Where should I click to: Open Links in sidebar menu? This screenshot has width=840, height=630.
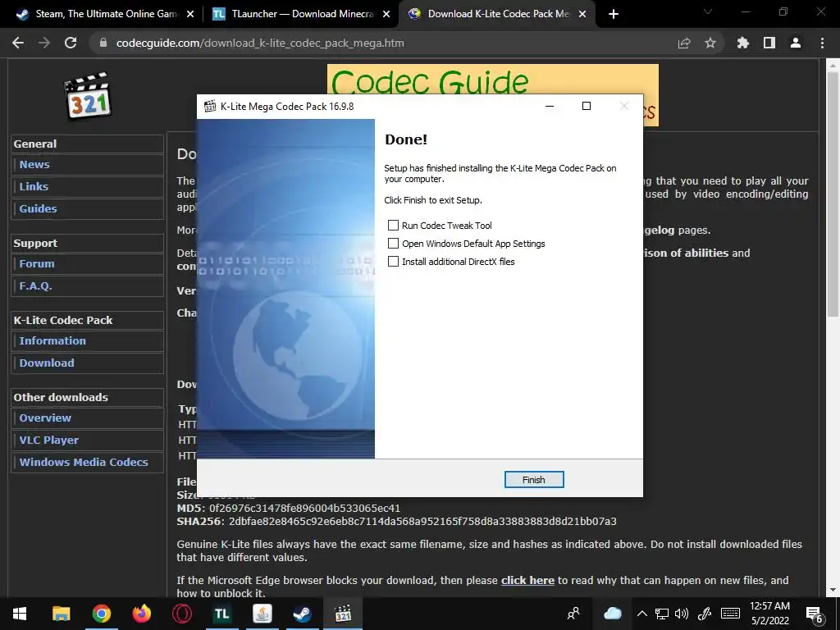[34, 186]
